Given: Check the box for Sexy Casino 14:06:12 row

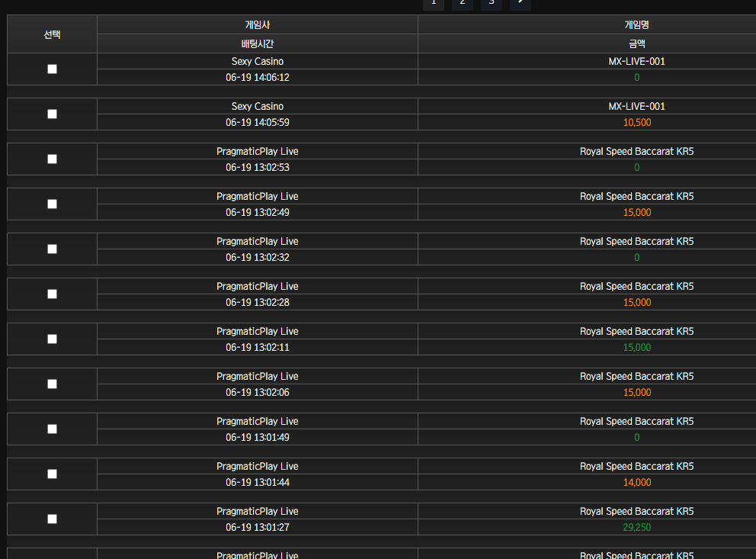Looking at the screenshot, I should [x=52, y=69].
